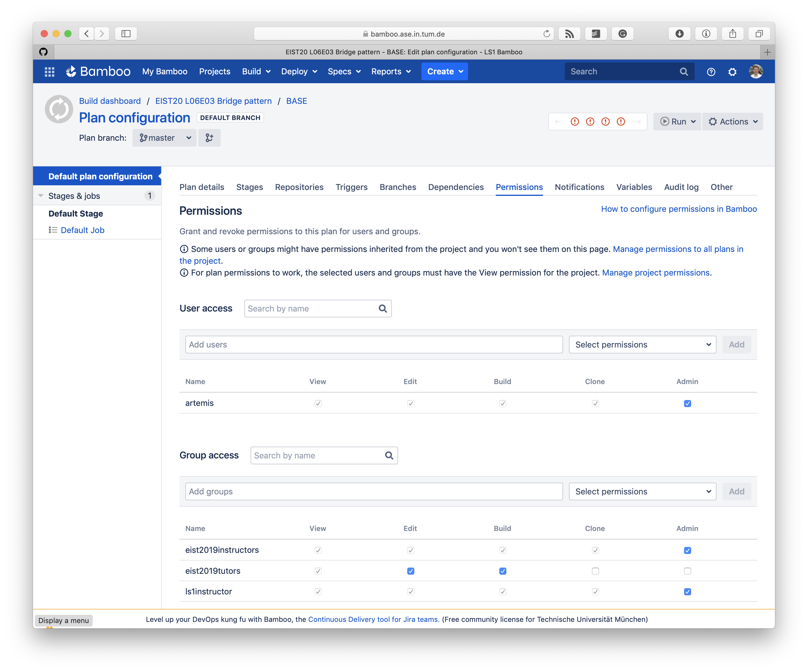Click the Add users input field
808x672 pixels.
[374, 345]
